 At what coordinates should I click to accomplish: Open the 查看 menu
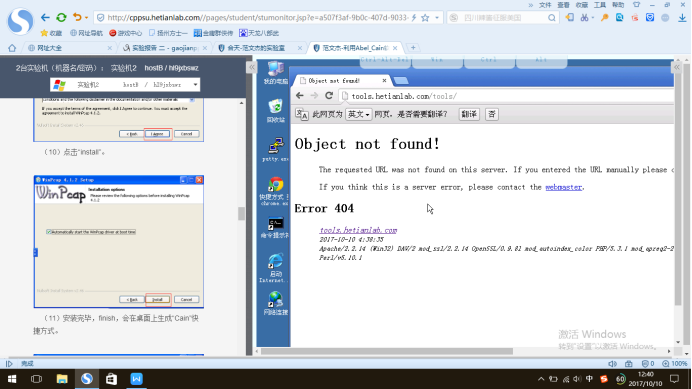pos(564,5)
